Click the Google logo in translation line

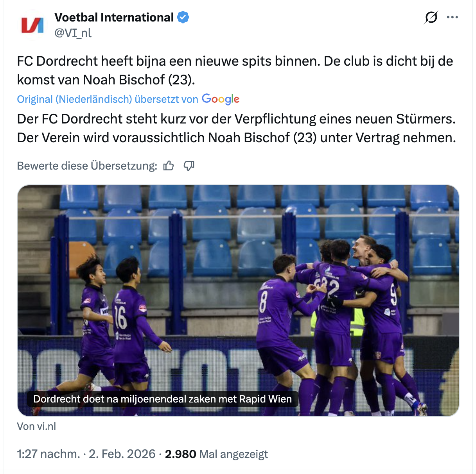[x=221, y=99]
